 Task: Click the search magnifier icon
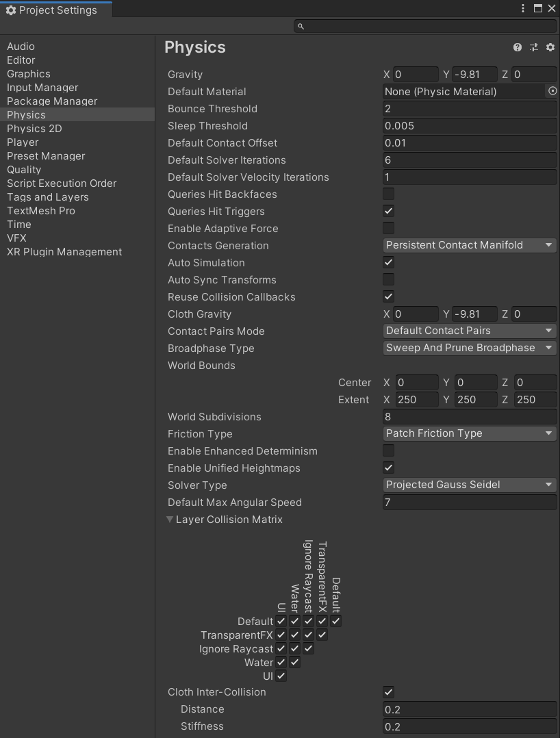(301, 25)
